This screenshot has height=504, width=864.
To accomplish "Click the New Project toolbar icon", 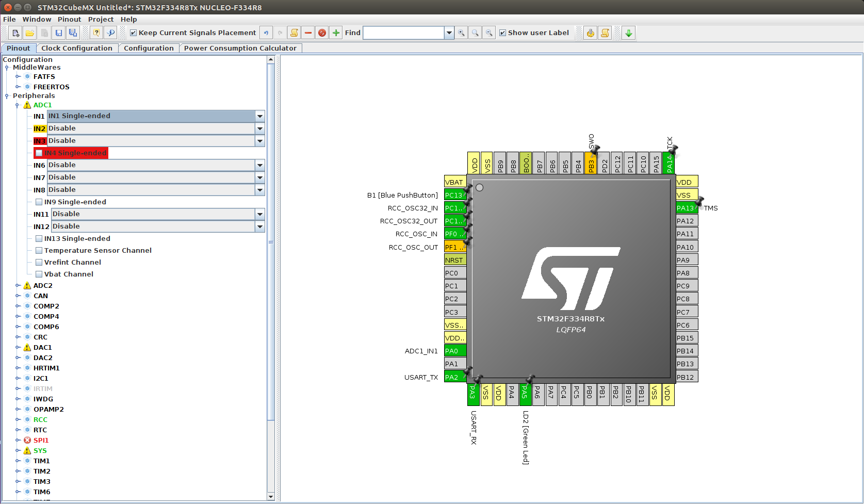I will click(x=16, y=33).
